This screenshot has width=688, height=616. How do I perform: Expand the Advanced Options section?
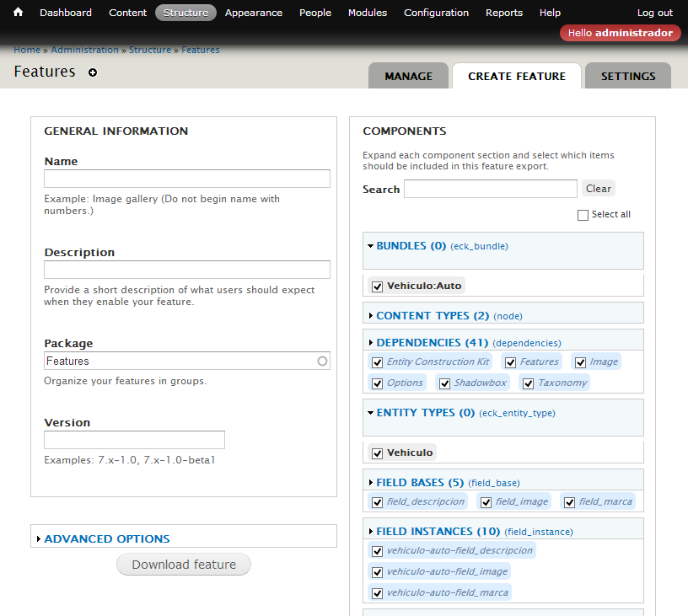pyautogui.click(x=106, y=538)
